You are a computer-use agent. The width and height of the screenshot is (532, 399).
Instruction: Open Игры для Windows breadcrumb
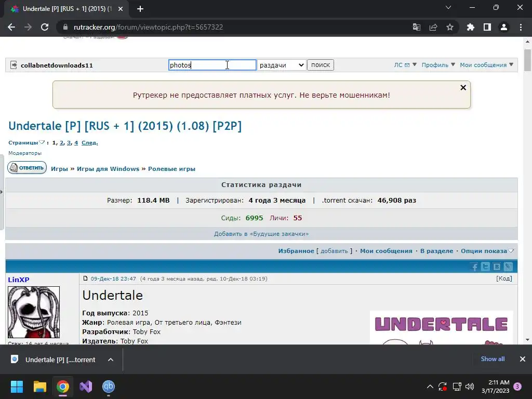(x=108, y=169)
